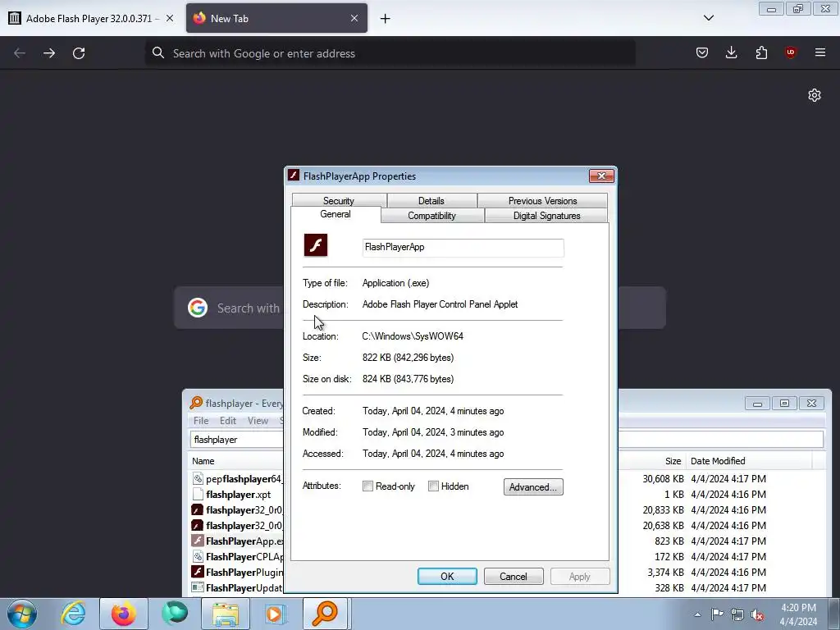840x630 pixels.
Task: Maximize the Everything window
Action: pyautogui.click(x=784, y=404)
